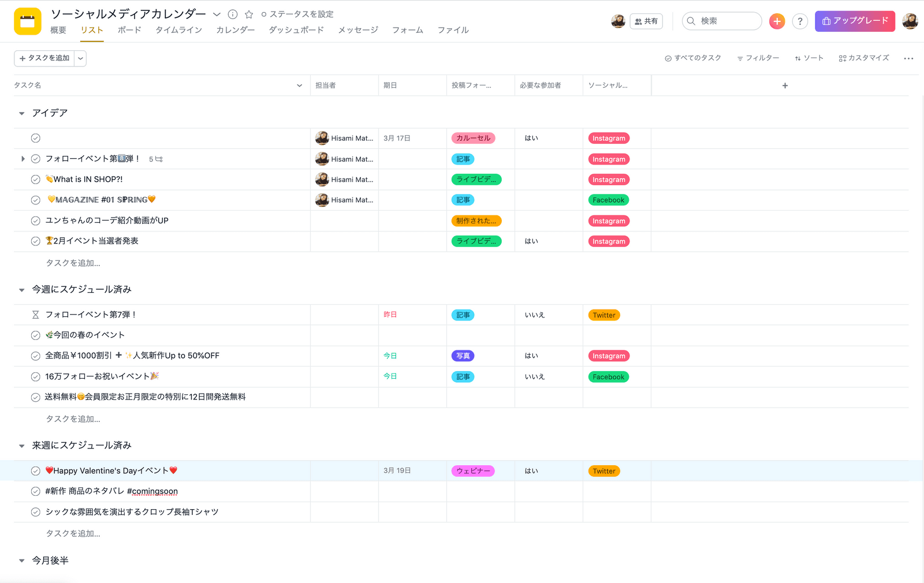
Task: Switch to the カレンダー tab
Action: tap(235, 30)
